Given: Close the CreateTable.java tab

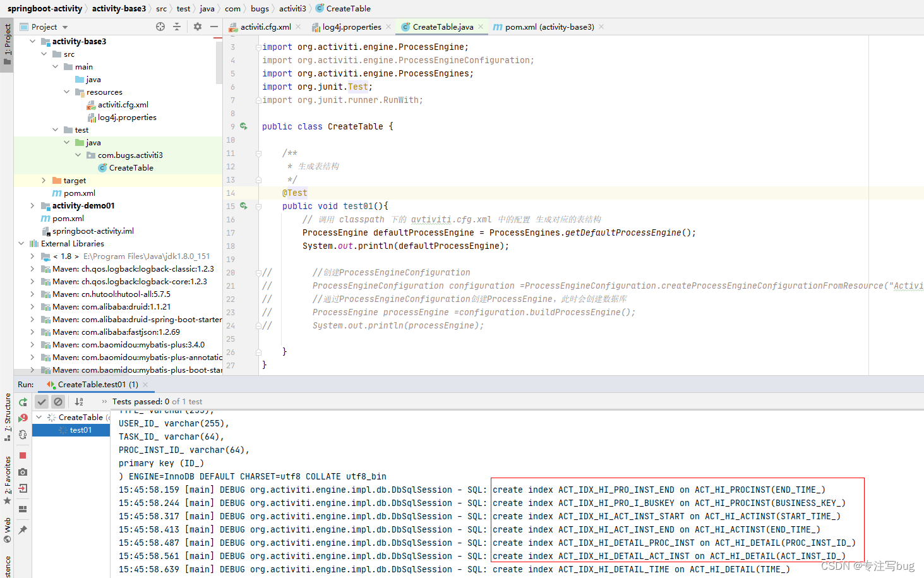Looking at the screenshot, I should pyautogui.click(x=481, y=27).
